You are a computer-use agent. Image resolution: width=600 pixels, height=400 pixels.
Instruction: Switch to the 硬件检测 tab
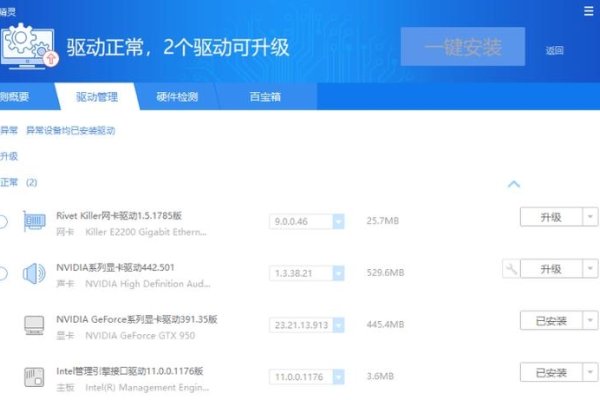(177, 97)
